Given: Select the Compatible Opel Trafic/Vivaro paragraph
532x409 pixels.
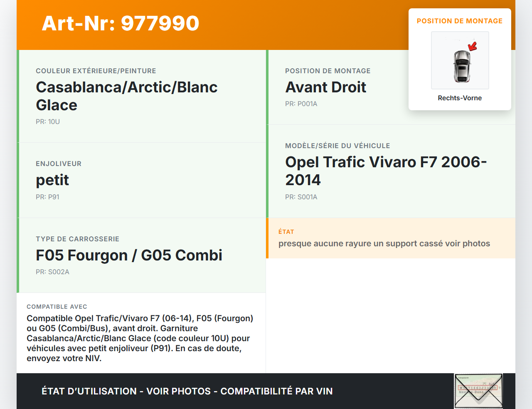Looking at the screenshot, I should (x=140, y=338).
